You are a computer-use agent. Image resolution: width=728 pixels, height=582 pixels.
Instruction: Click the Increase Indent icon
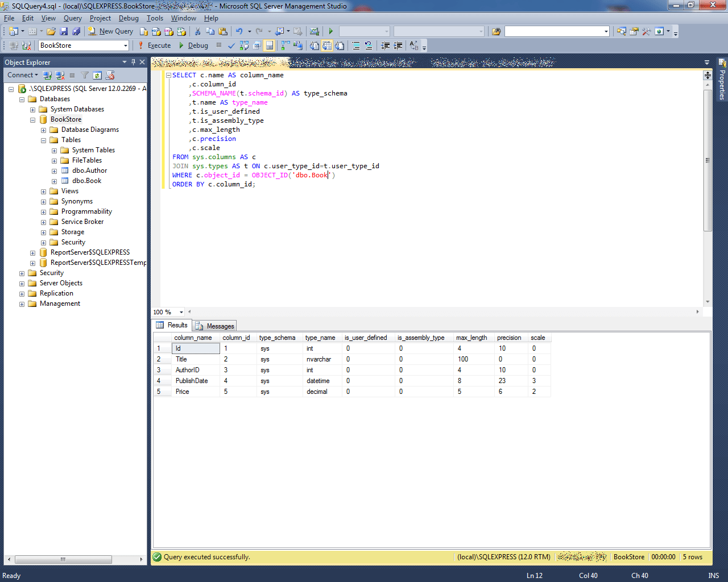point(398,45)
